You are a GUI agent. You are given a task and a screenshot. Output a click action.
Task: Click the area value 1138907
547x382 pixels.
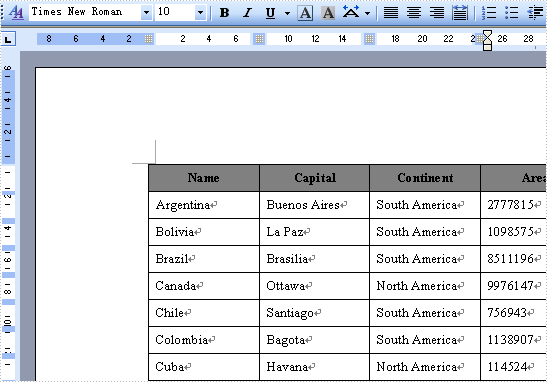510,340
